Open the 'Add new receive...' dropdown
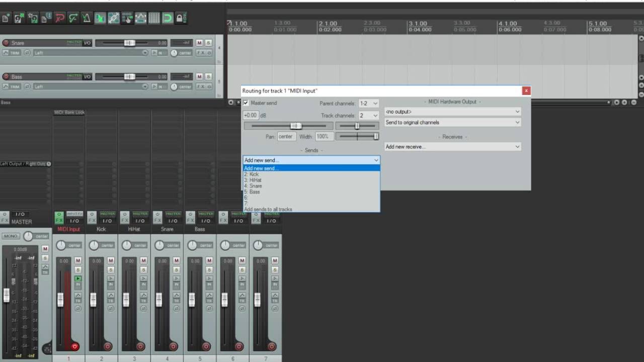The image size is (644, 362). (453, 147)
